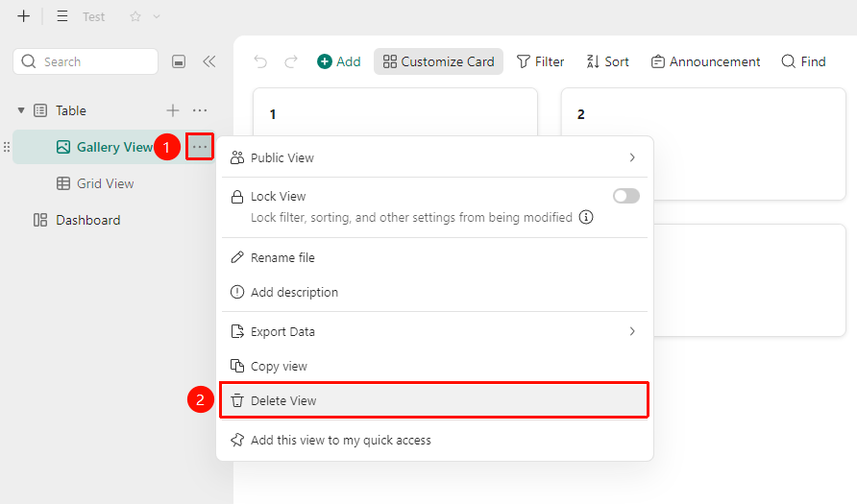Open the Announcement panel
The image size is (857, 504).
coord(705,61)
